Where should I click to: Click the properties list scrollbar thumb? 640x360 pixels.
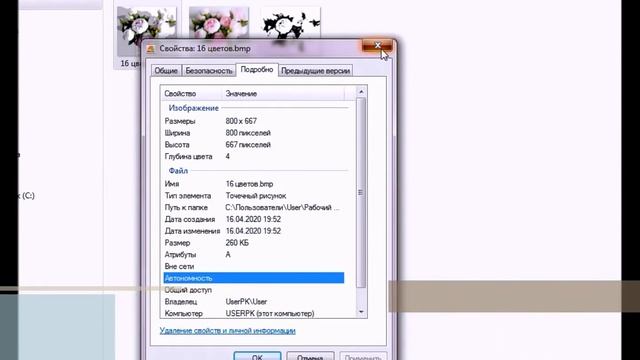(361, 193)
